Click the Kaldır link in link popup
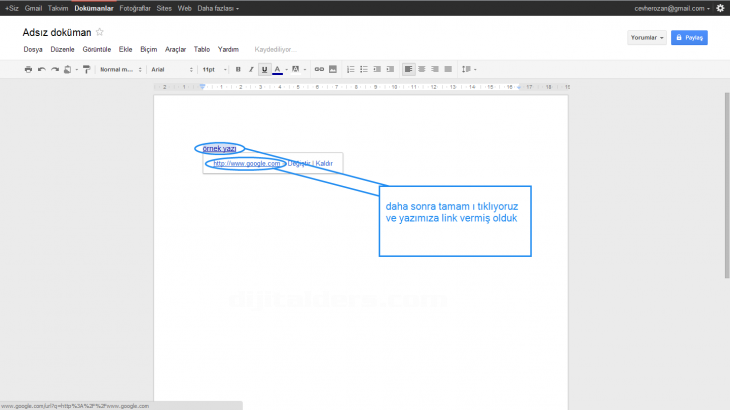The height and width of the screenshot is (410, 730). tap(324, 163)
